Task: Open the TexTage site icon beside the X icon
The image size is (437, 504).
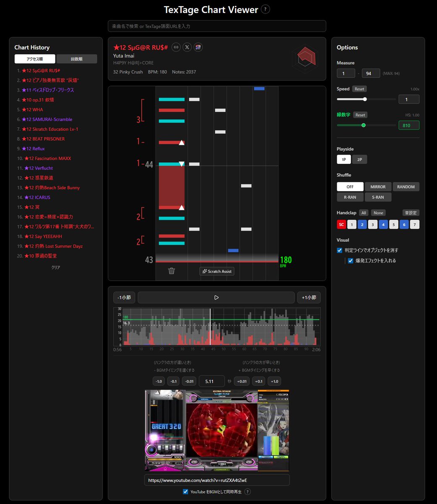Action: pos(198,47)
